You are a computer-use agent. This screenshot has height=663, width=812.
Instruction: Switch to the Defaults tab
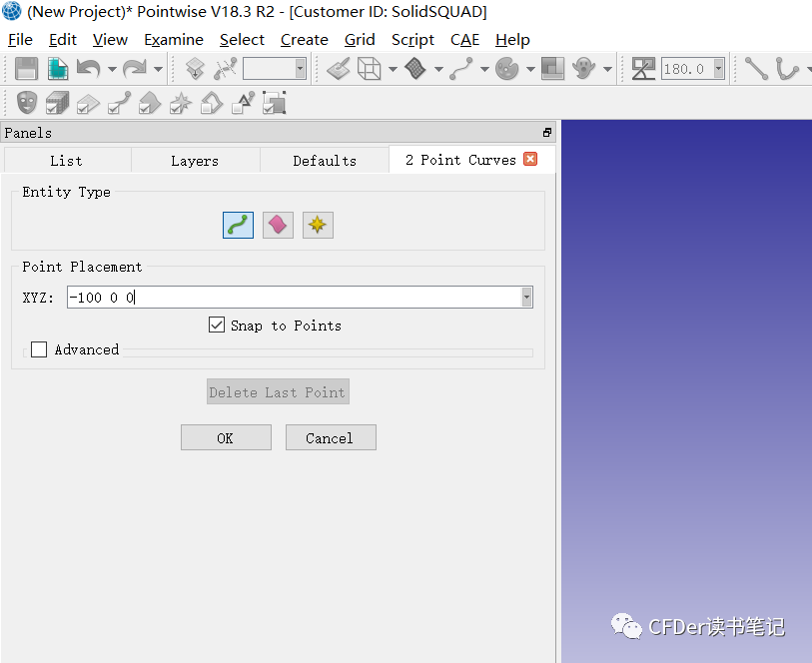(325, 161)
